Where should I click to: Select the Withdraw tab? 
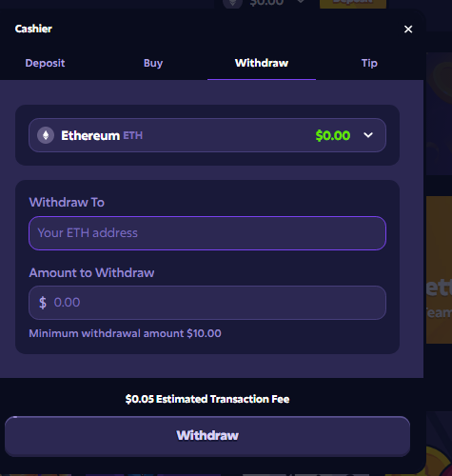click(262, 63)
